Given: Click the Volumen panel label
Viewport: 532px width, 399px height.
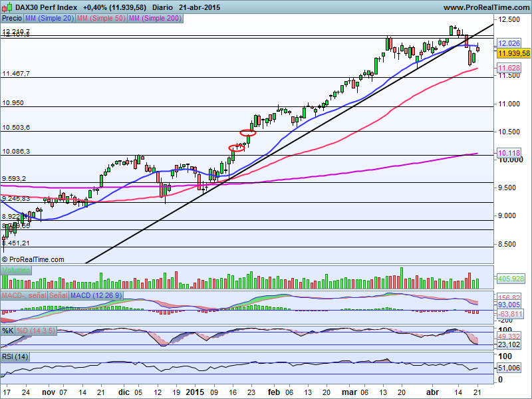Looking at the screenshot, I should [x=16, y=270].
